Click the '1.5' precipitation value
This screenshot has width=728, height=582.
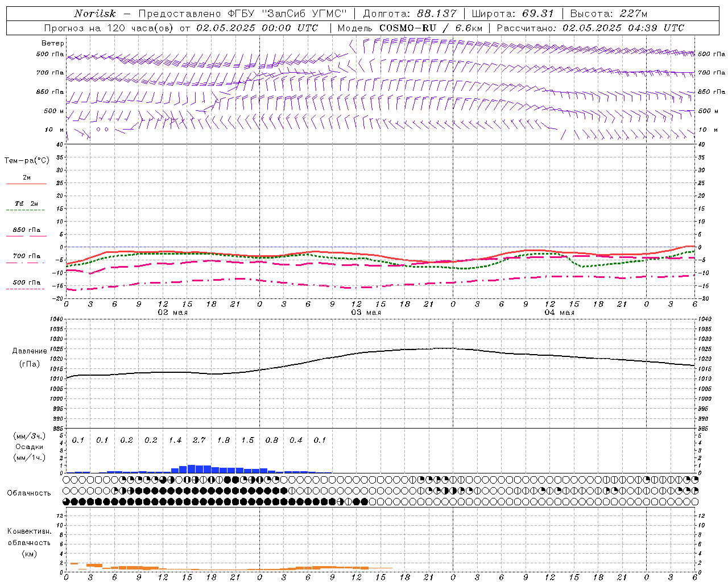[247, 440]
